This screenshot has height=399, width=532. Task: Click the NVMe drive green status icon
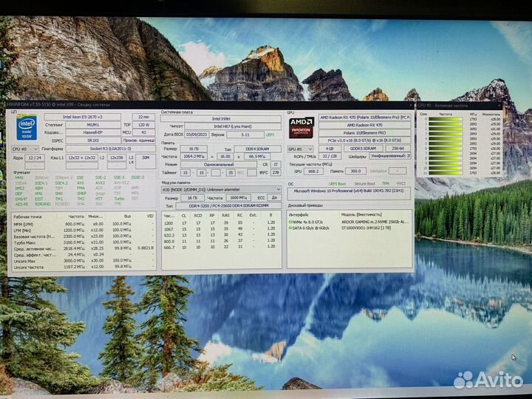coord(290,221)
